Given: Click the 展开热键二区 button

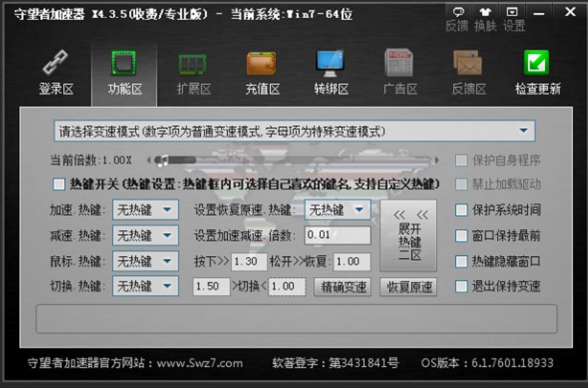Looking at the screenshot, I should pyautogui.click(x=408, y=235).
